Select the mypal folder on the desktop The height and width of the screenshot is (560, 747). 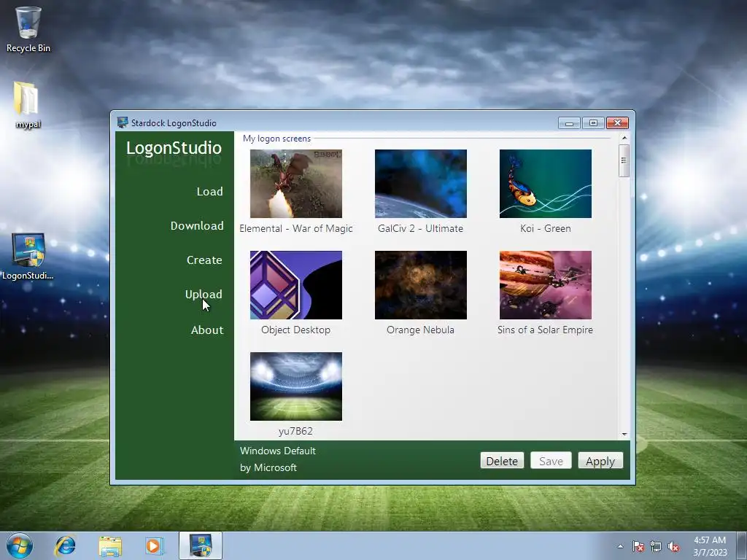pos(28,105)
